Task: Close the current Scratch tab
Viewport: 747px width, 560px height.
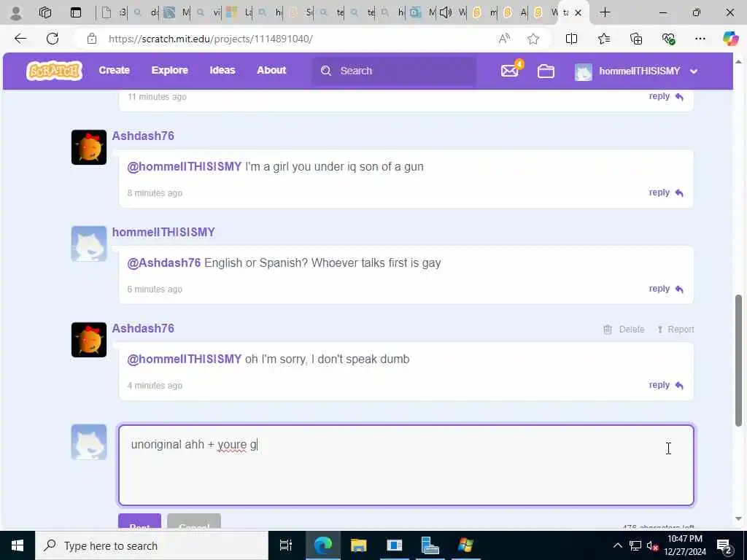Action: tap(578, 13)
